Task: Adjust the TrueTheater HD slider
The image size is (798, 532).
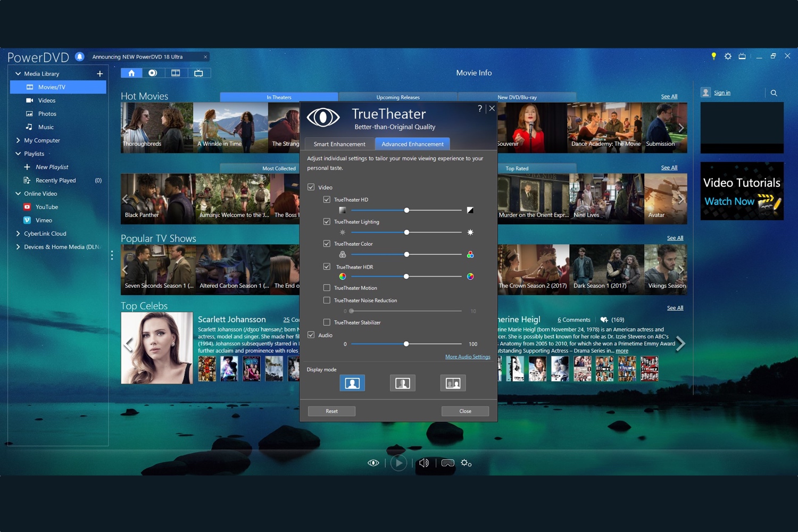Action: [406, 210]
